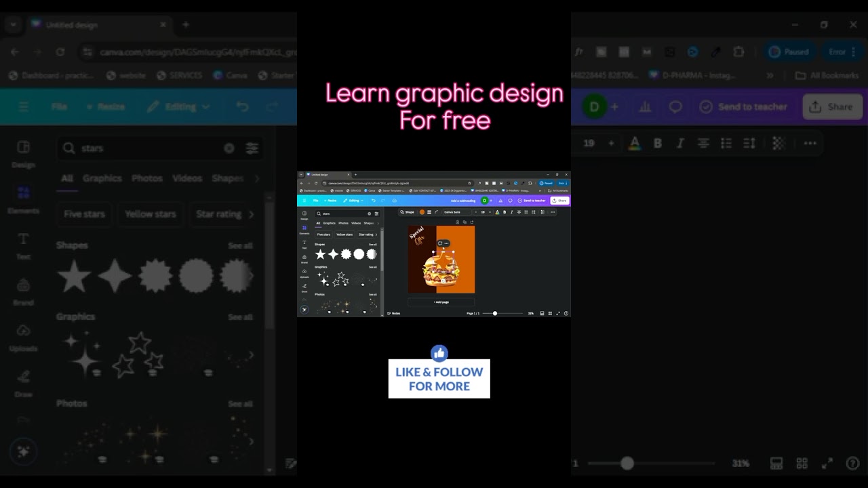Viewport: 868px width, 488px height.
Task: Click the zoom slider handle in large background
Action: pos(627,464)
